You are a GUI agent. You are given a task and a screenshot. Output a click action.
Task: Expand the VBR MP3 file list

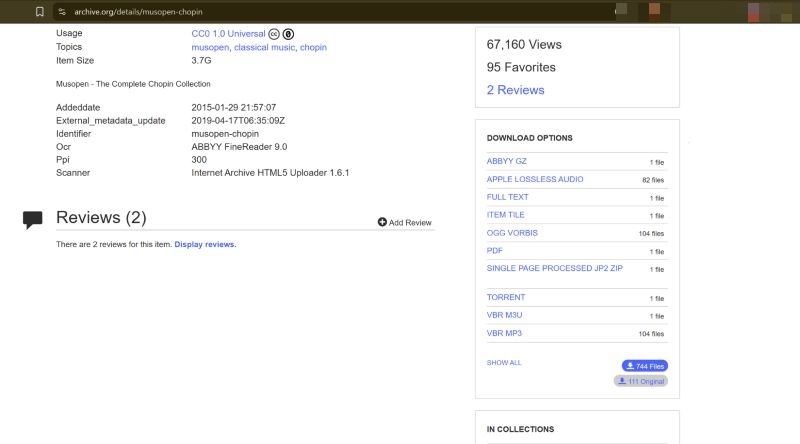tap(504, 333)
